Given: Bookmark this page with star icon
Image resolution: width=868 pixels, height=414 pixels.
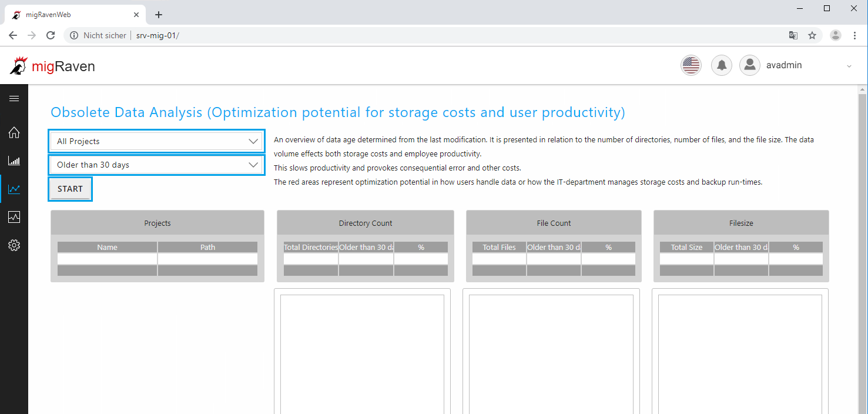Looking at the screenshot, I should (x=812, y=35).
